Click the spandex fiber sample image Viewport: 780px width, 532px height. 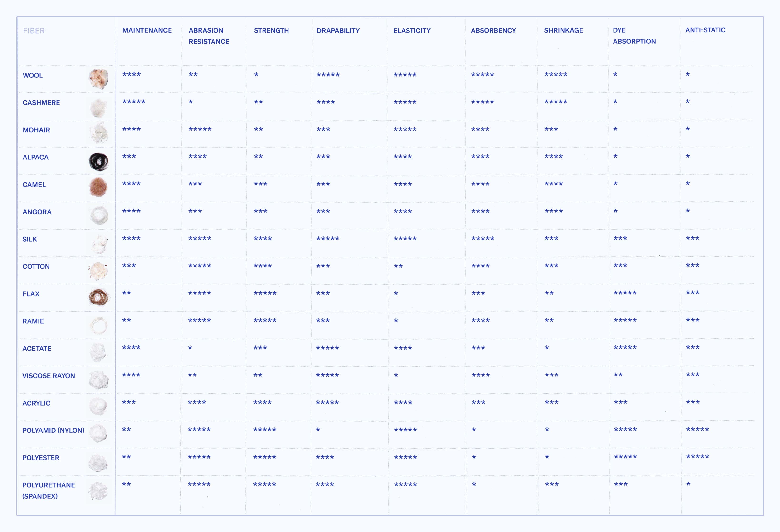tap(98, 491)
